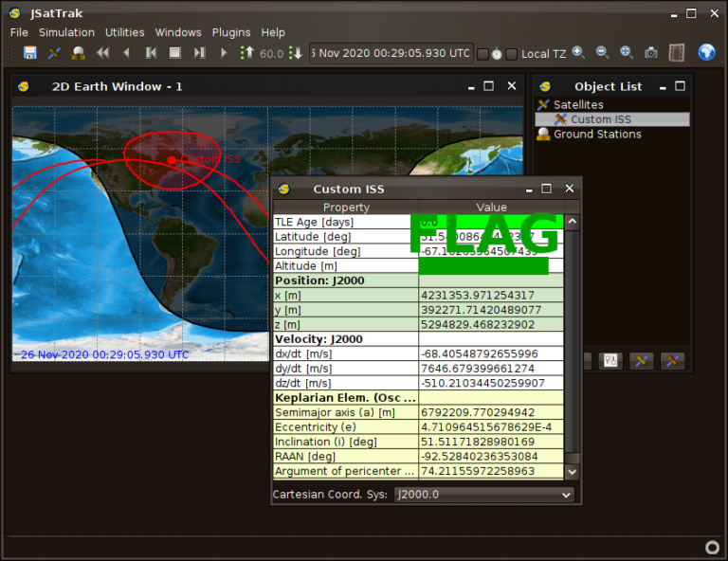Take a screenshot with the camera icon
The height and width of the screenshot is (561, 728).
651,53
